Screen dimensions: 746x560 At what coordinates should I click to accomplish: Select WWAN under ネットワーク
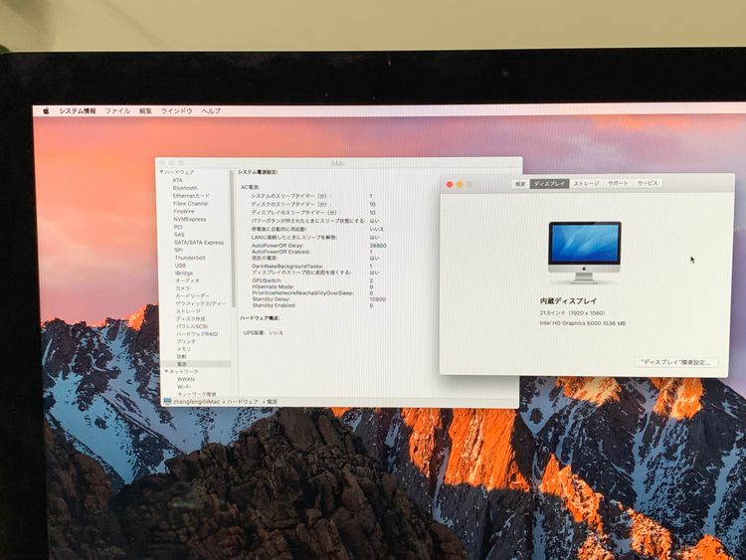point(186,379)
